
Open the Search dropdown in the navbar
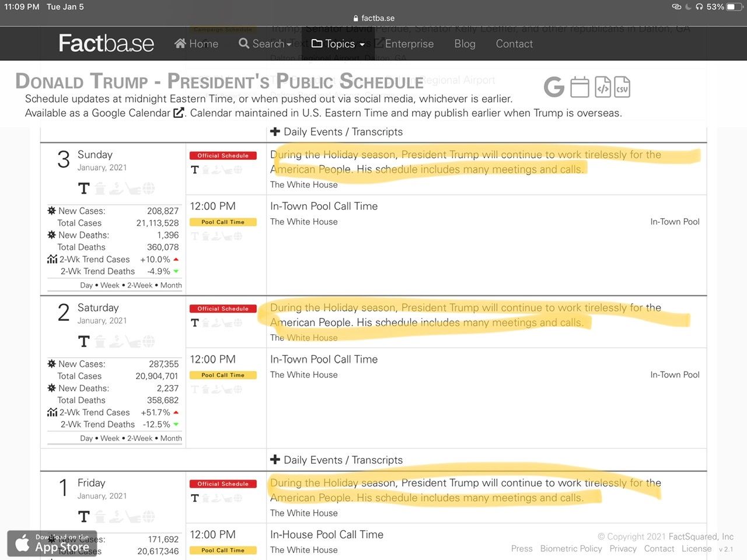click(x=265, y=44)
